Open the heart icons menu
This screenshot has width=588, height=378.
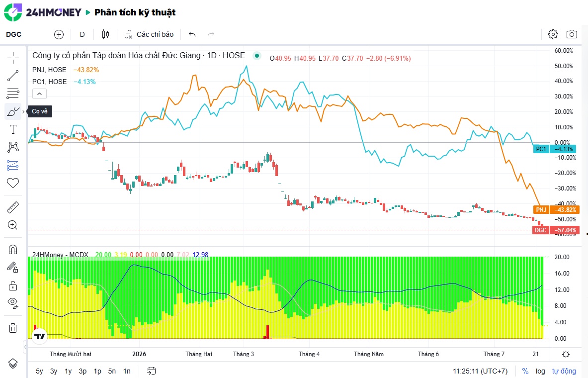click(x=13, y=183)
